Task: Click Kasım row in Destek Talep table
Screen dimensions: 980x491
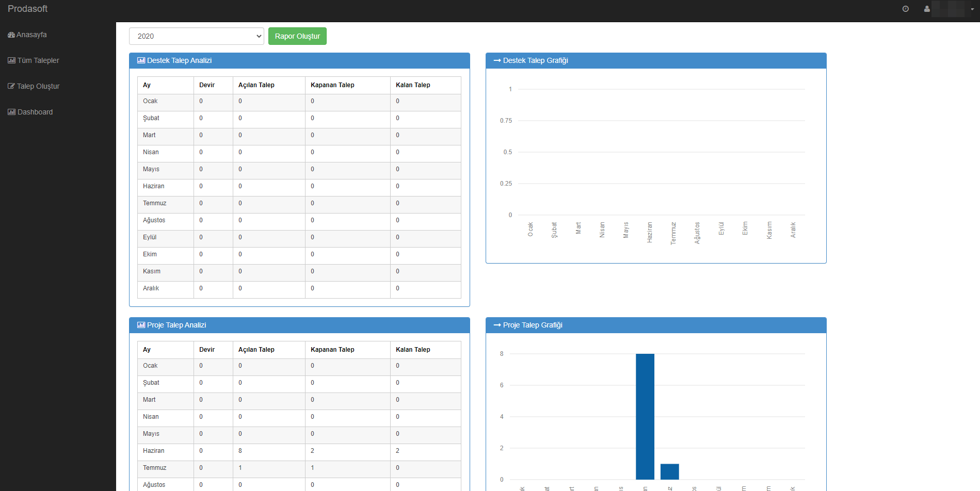Action: (299, 272)
